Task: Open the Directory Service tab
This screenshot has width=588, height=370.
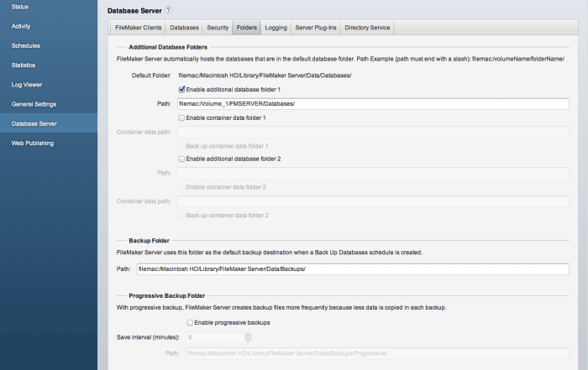Action: [x=367, y=28]
